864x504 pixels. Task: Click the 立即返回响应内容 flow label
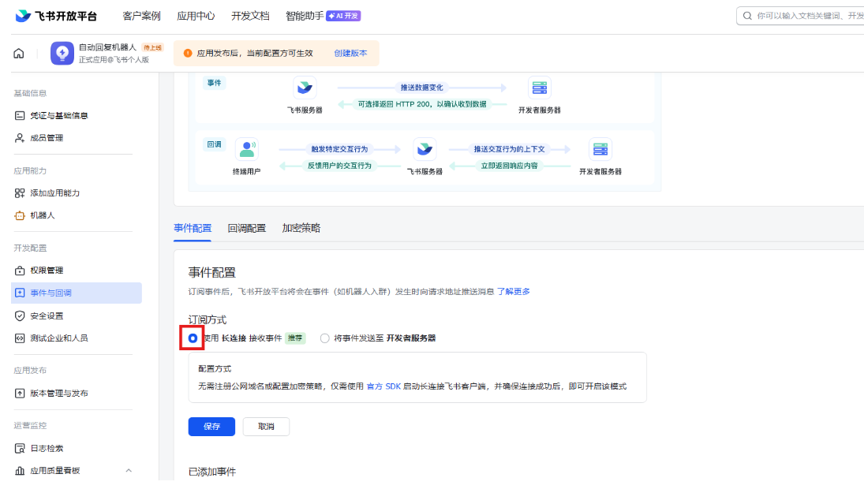click(509, 166)
